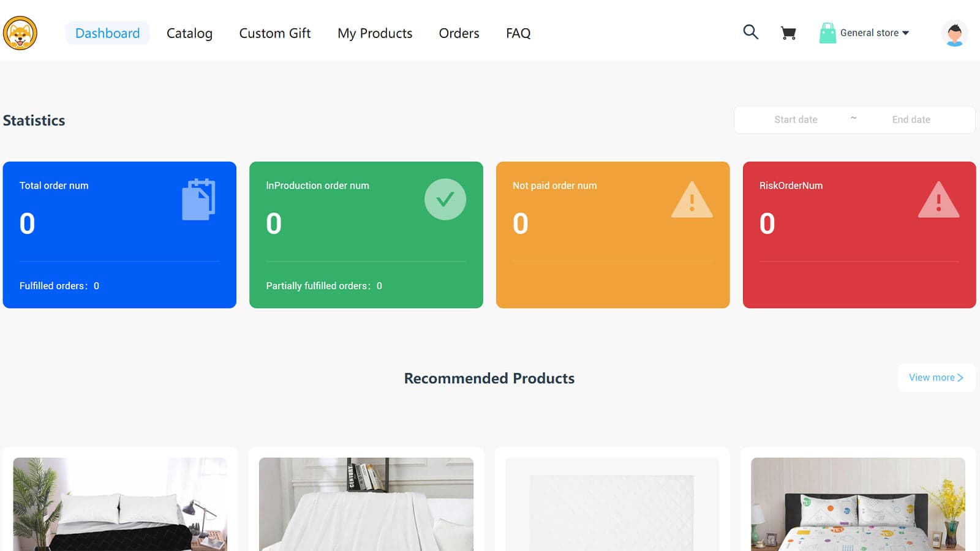Select the RiskOrderNum red card
Viewport: 980px width, 551px height.
coord(859,234)
